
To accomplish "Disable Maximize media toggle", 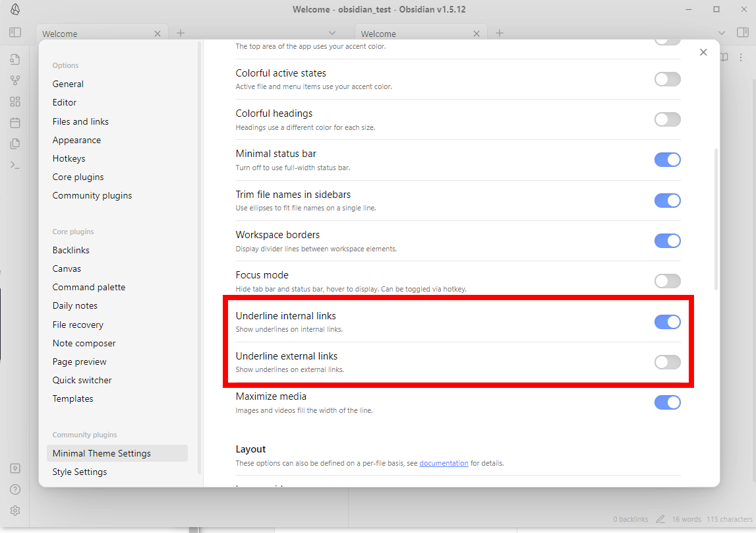I will [x=667, y=402].
